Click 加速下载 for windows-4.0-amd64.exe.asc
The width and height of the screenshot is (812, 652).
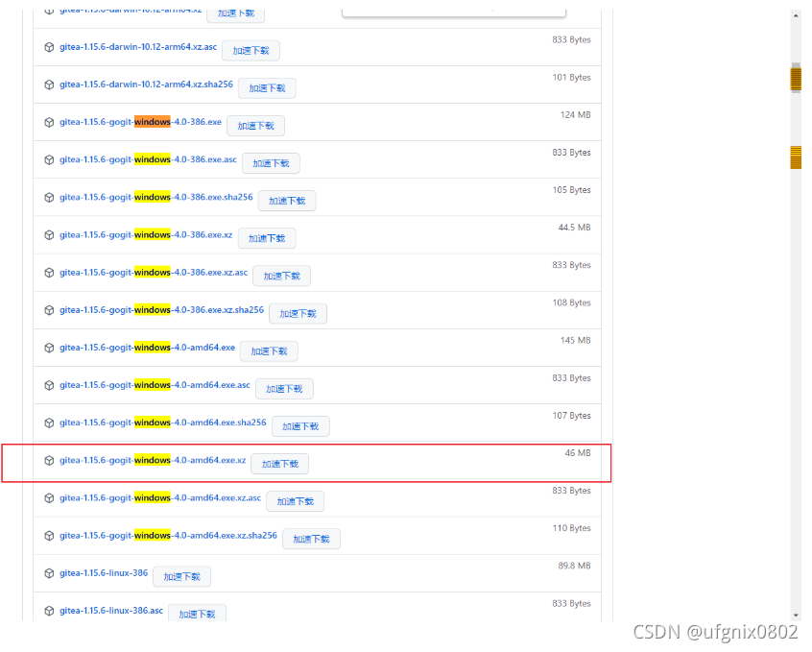[284, 389]
